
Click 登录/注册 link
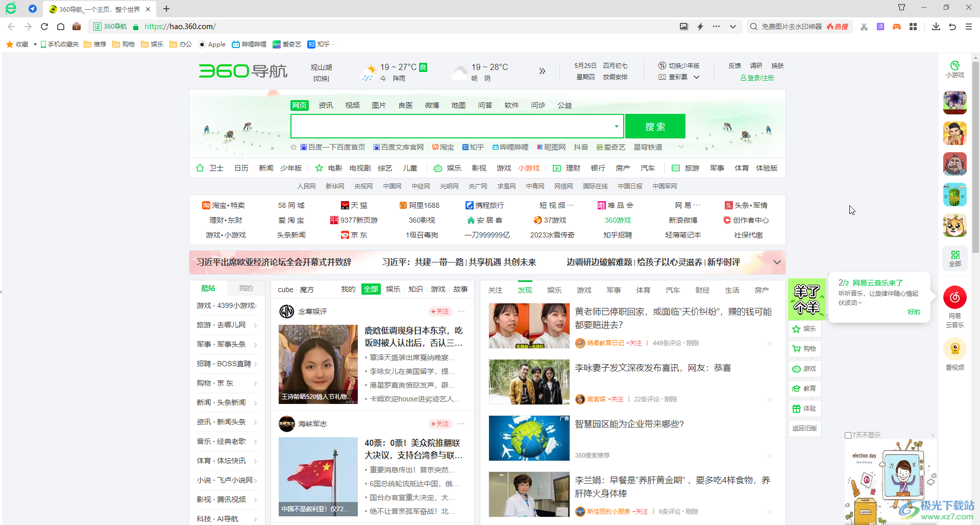757,78
